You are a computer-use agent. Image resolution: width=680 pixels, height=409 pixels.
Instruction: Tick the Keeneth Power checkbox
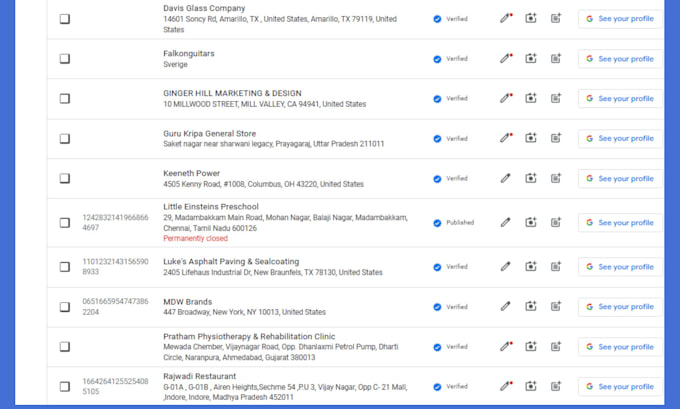[x=65, y=178]
